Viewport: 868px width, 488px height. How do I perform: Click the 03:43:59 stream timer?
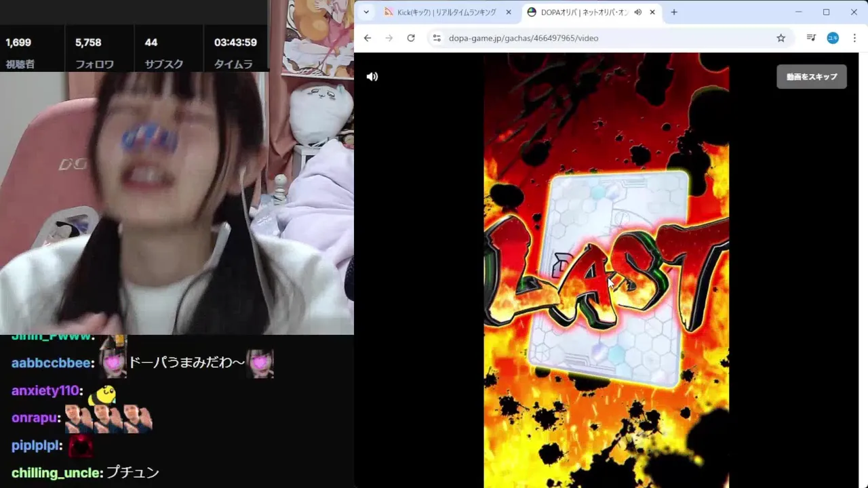235,43
